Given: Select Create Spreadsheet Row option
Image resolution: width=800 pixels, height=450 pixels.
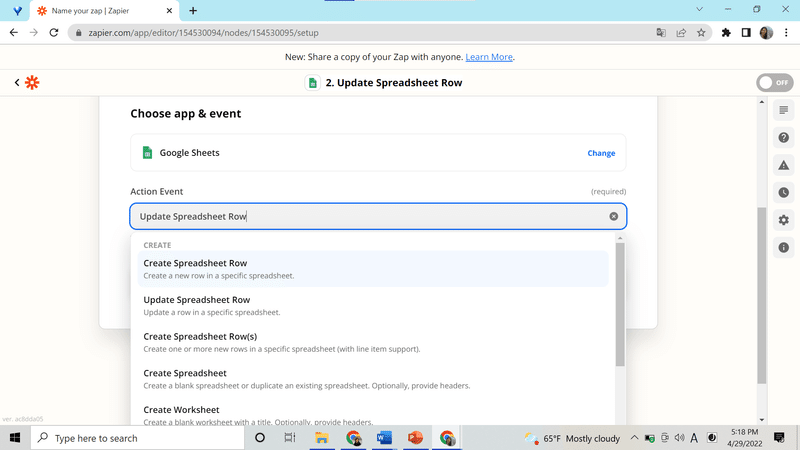Looking at the screenshot, I should 373,269.
